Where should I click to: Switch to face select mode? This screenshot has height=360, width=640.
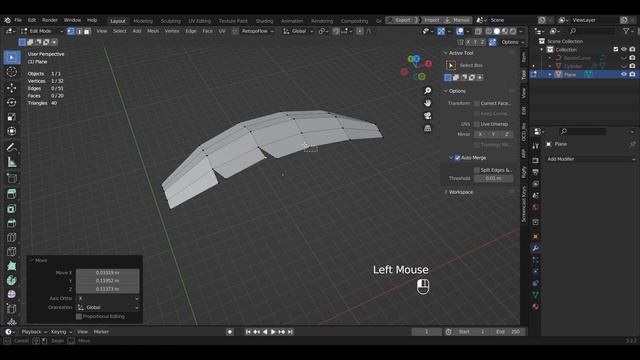coord(87,31)
